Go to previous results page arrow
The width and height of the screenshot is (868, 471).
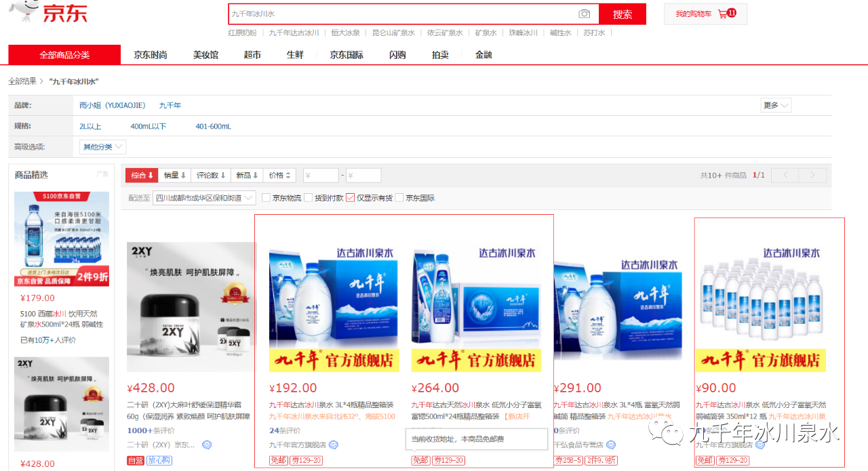tap(785, 175)
